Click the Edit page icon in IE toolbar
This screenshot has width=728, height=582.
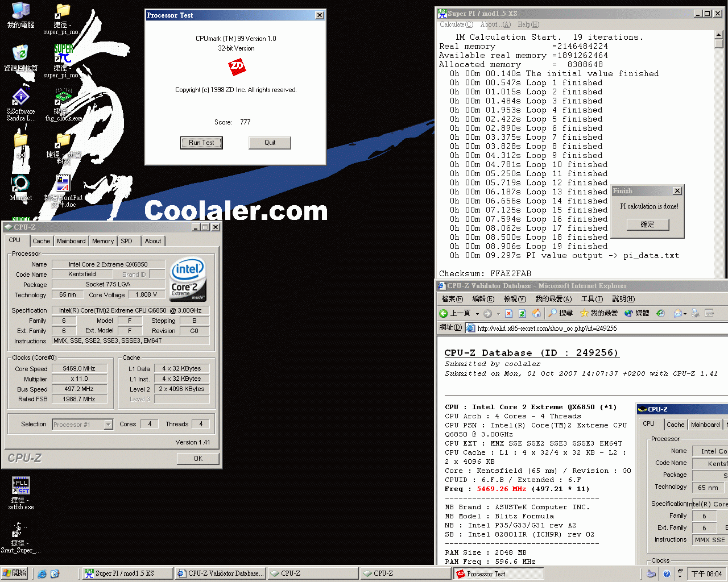coord(709,313)
